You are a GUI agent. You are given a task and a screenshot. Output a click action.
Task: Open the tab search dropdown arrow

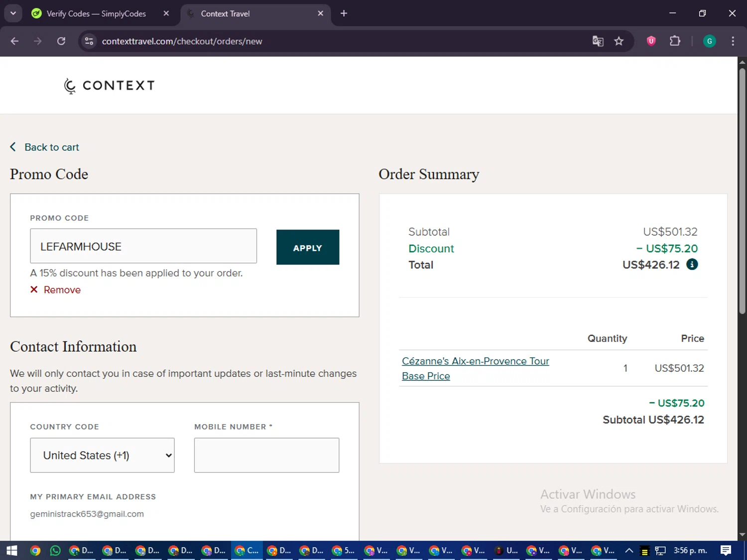pos(13,13)
